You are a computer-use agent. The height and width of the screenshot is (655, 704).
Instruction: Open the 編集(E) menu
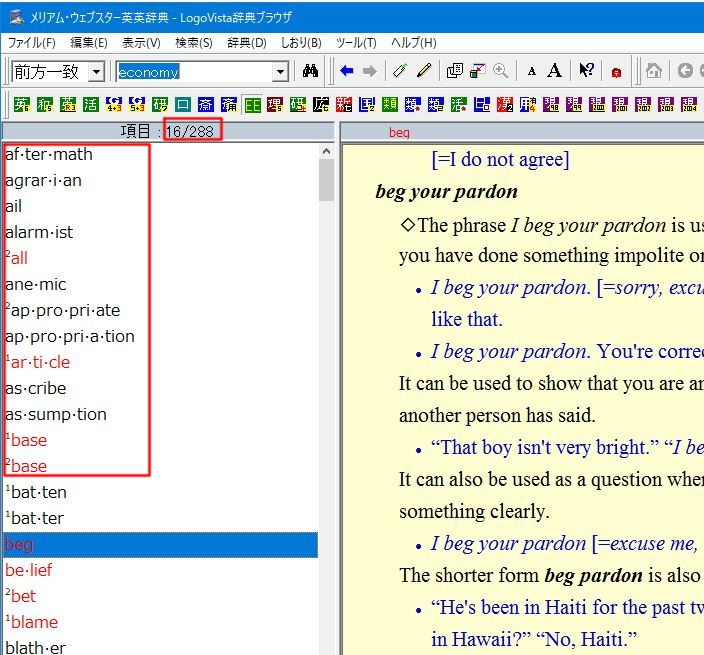(x=88, y=43)
